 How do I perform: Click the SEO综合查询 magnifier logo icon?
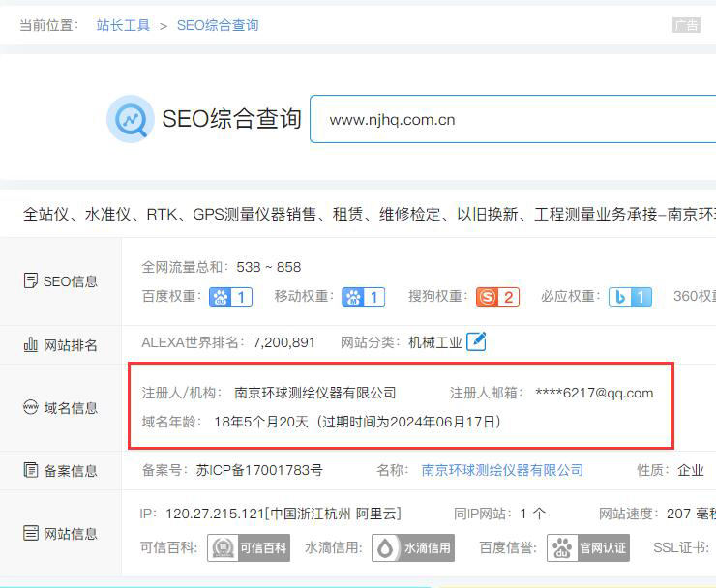(130, 119)
